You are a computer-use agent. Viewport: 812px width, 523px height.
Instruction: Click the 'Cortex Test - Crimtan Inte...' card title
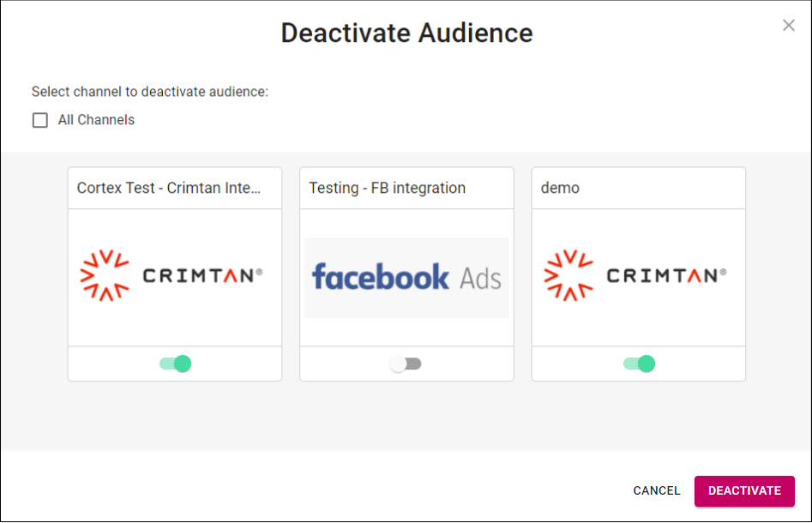pyautogui.click(x=169, y=188)
